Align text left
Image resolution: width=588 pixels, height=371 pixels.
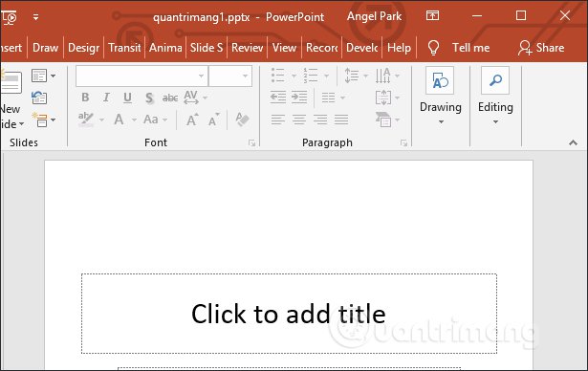pyautogui.click(x=278, y=120)
